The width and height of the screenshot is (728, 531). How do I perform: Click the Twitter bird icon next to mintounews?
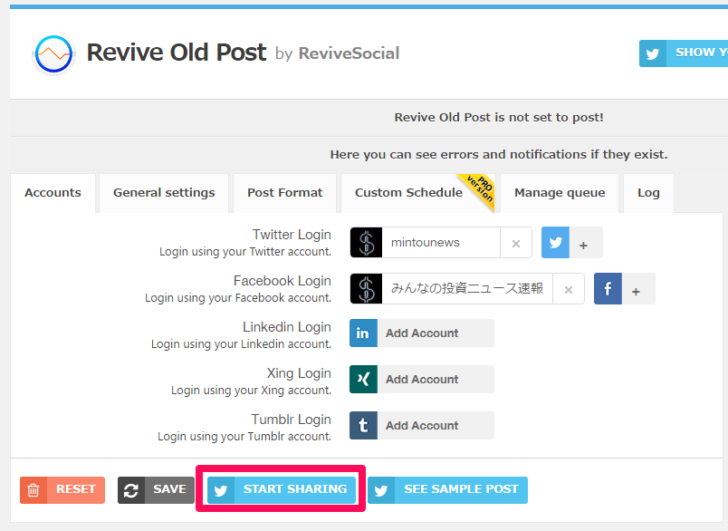click(555, 242)
